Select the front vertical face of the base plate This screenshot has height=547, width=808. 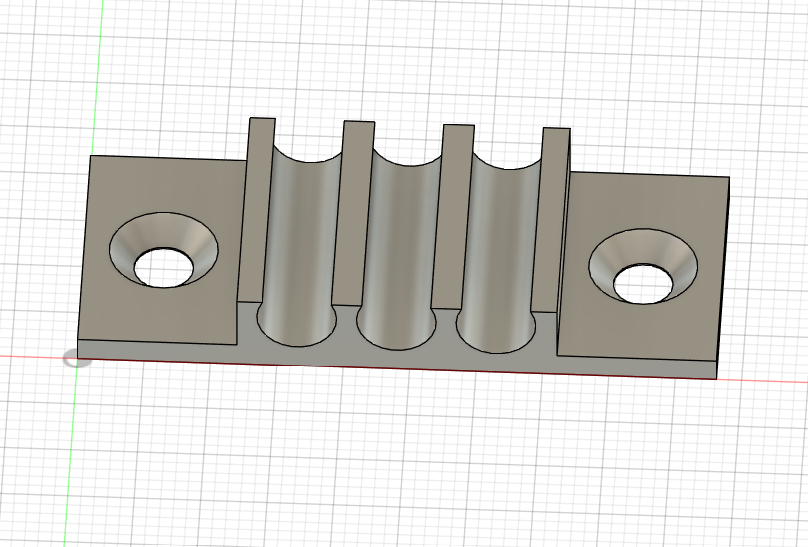[397, 361]
